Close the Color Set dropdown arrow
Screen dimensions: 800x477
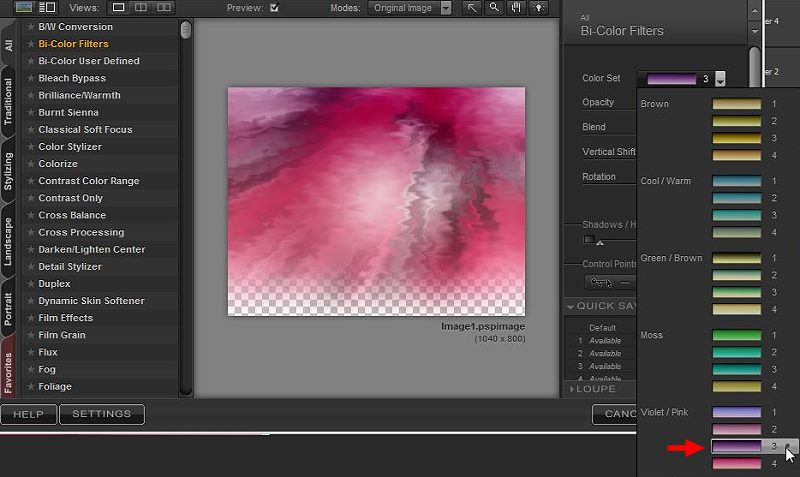[x=720, y=80]
